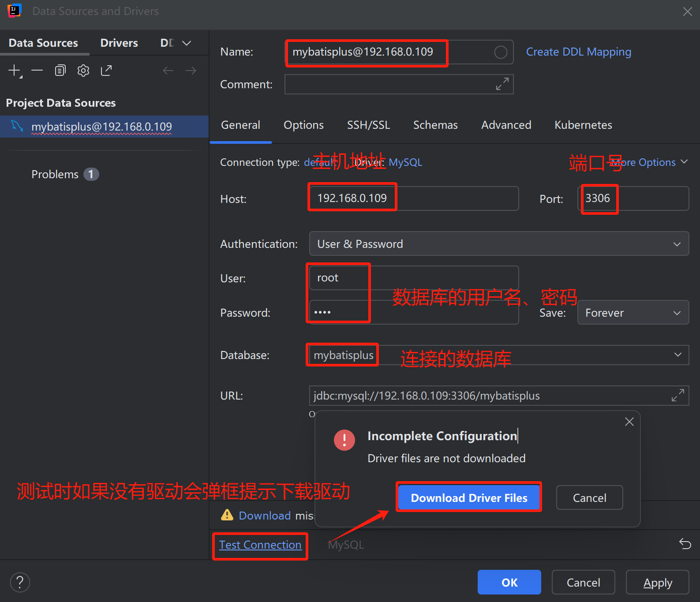This screenshot has width=700, height=602.
Task: Click the OK button
Action: (x=509, y=582)
